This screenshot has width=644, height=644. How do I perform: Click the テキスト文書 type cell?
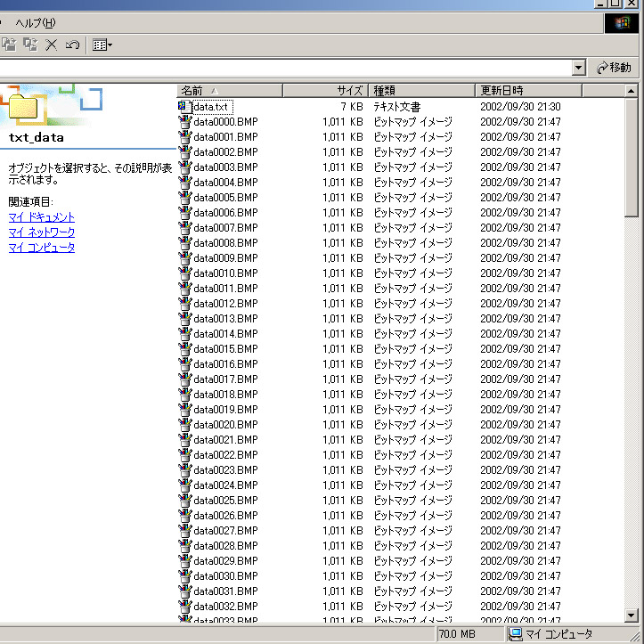click(x=396, y=107)
